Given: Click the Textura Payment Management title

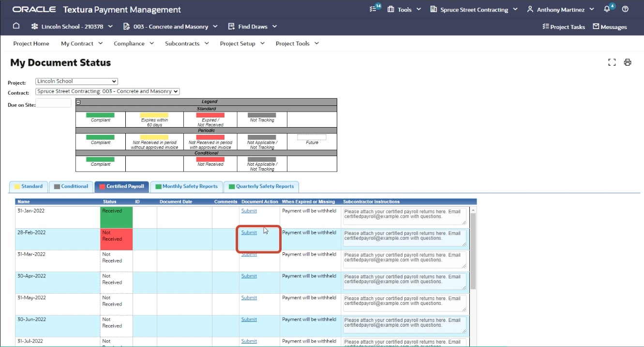Looking at the screenshot, I should 122,9.
